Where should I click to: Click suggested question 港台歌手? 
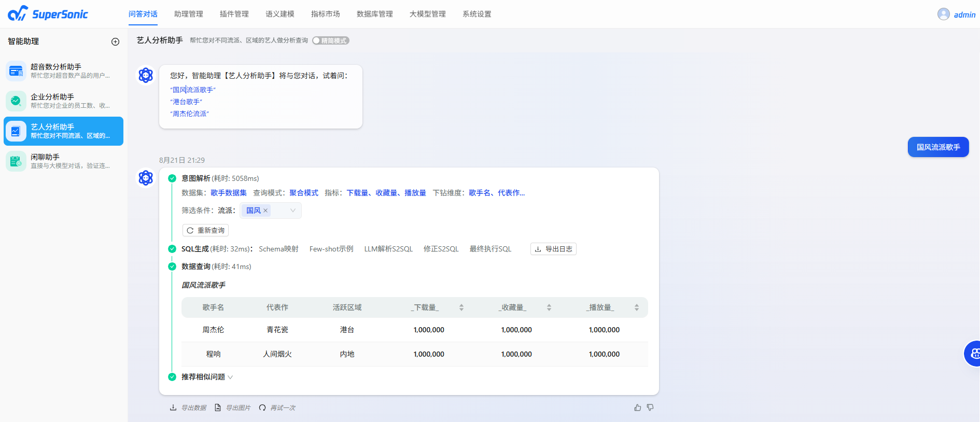coord(186,102)
